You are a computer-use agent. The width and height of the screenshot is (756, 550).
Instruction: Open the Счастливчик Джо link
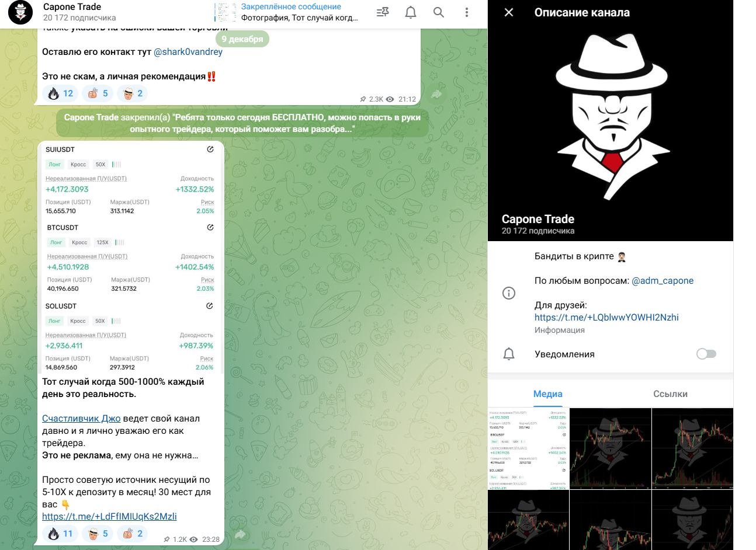pos(81,419)
